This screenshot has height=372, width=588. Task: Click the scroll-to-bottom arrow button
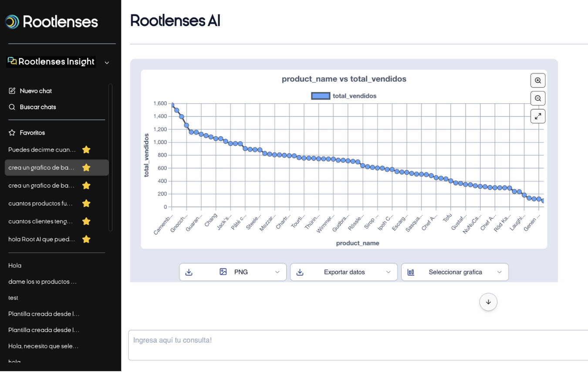click(488, 302)
